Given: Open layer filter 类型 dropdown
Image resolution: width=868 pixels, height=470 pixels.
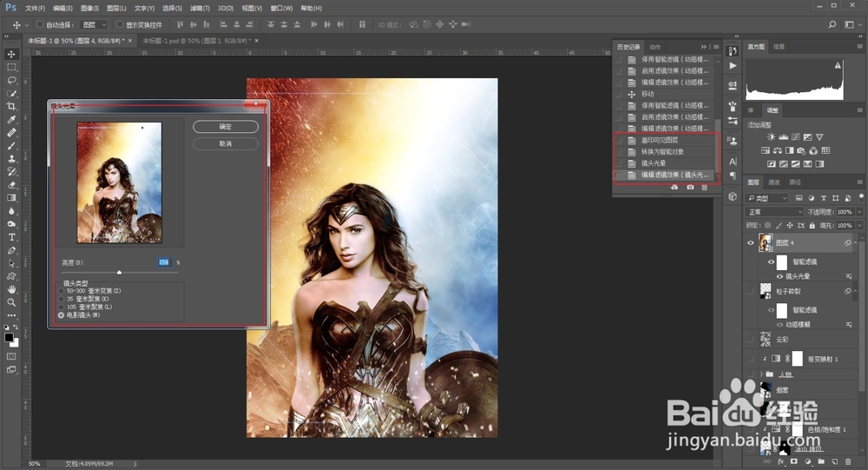Looking at the screenshot, I should [x=767, y=198].
